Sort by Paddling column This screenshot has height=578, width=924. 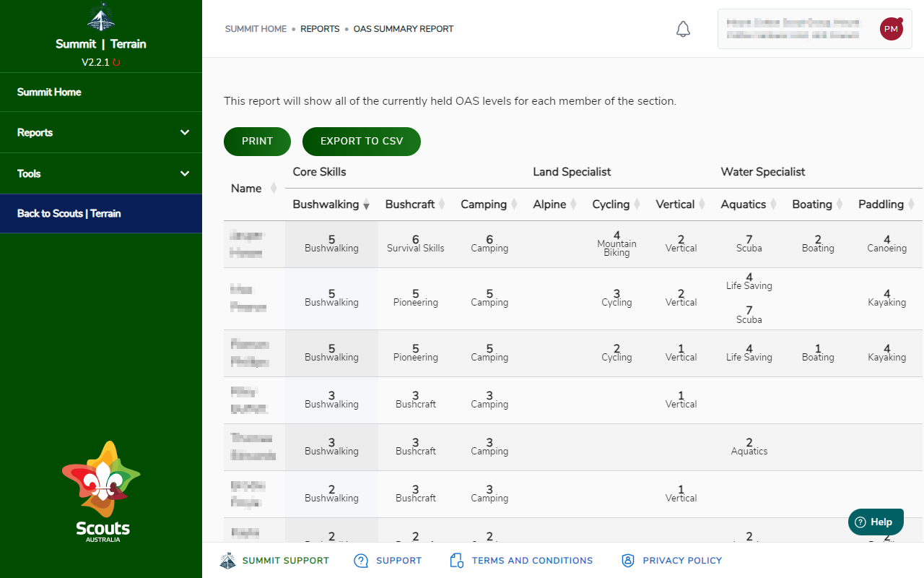(x=911, y=204)
